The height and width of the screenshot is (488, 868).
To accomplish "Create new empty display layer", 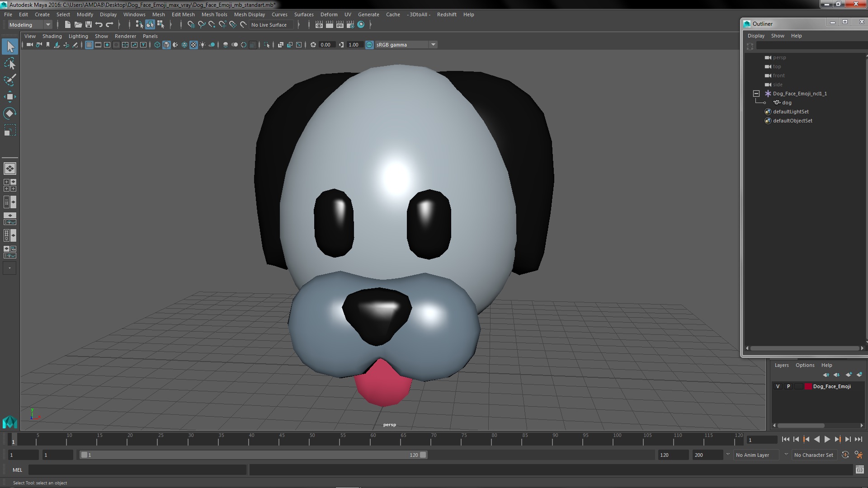I will click(849, 375).
